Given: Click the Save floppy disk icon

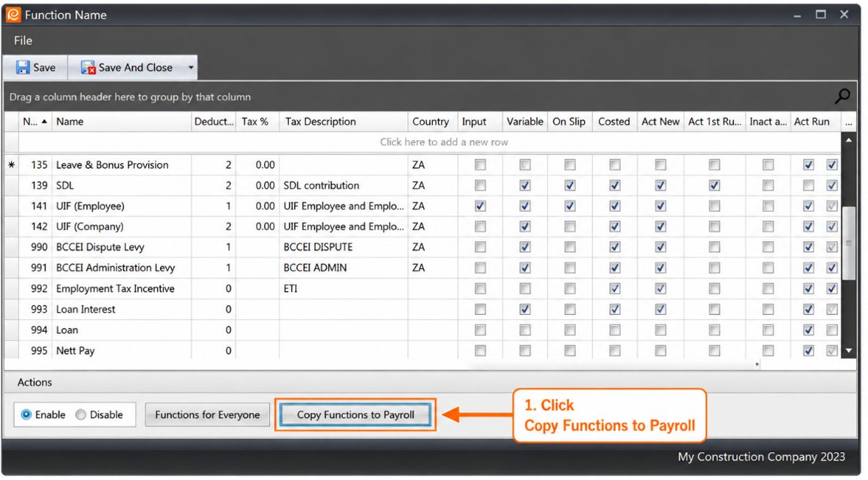Looking at the screenshot, I should (x=22, y=67).
